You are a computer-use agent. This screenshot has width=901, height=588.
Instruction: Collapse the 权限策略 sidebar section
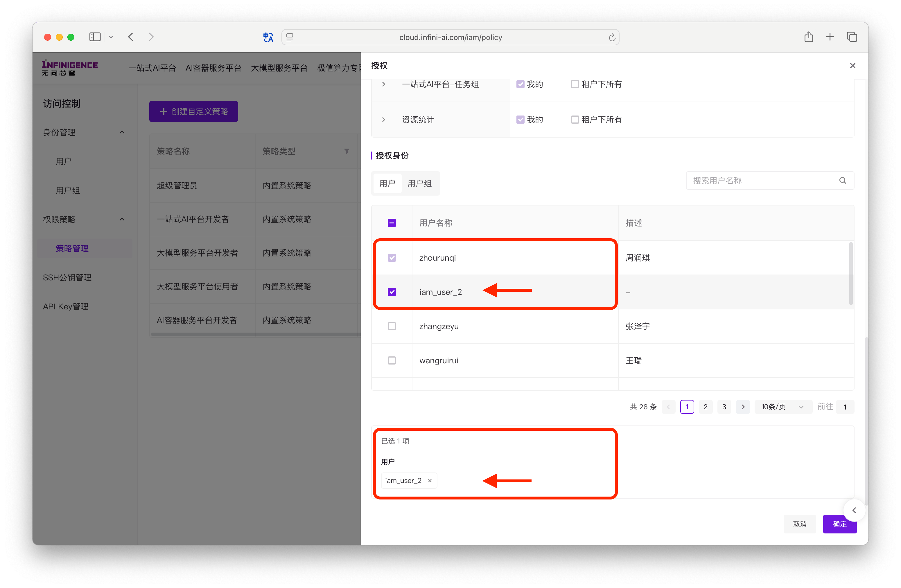(122, 219)
